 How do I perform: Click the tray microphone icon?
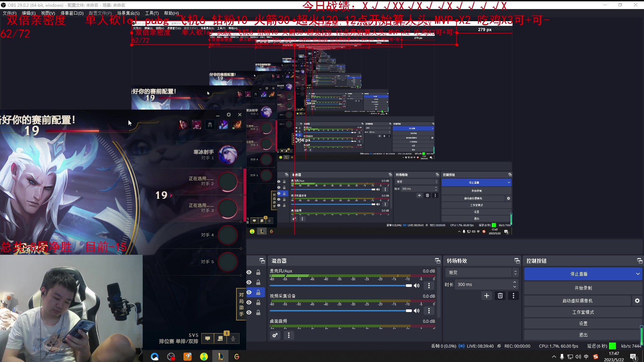562,357
